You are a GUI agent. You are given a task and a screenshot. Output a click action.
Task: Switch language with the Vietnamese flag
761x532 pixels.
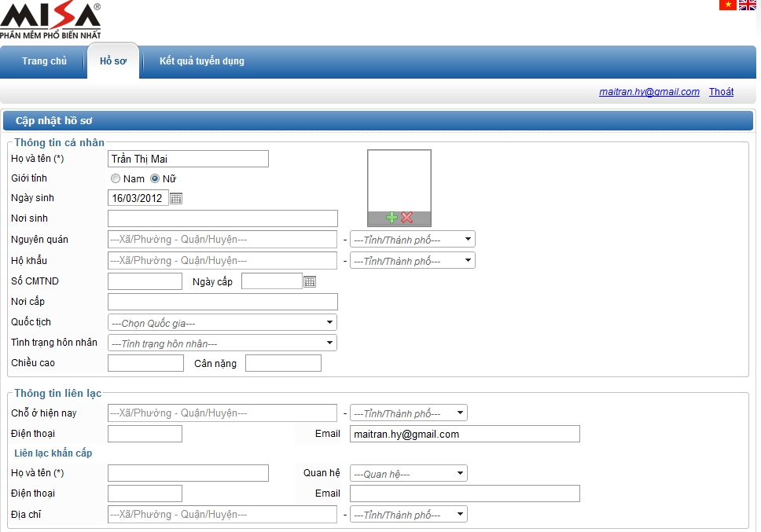[x=727, y=5]
